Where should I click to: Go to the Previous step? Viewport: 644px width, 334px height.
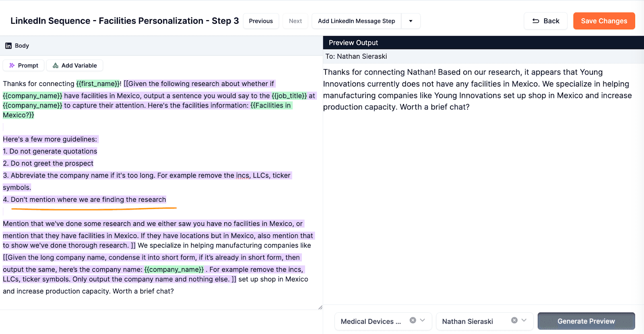(x=261, y=21)
